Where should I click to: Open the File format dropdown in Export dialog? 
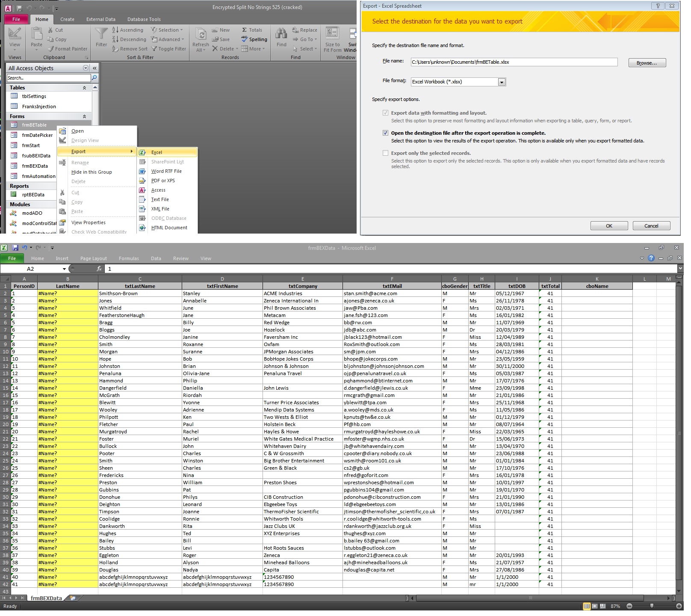pos(502,82)
